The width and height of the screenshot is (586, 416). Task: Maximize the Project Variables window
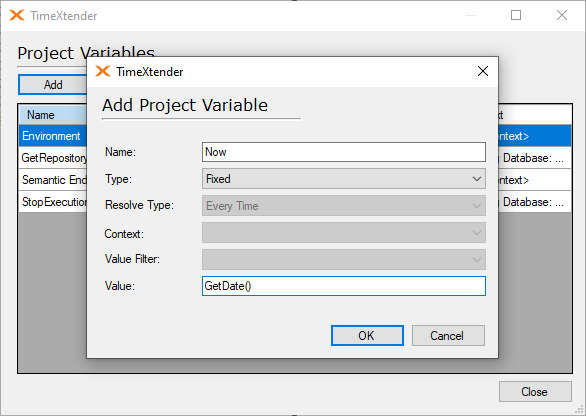click(x=516, y=15)
